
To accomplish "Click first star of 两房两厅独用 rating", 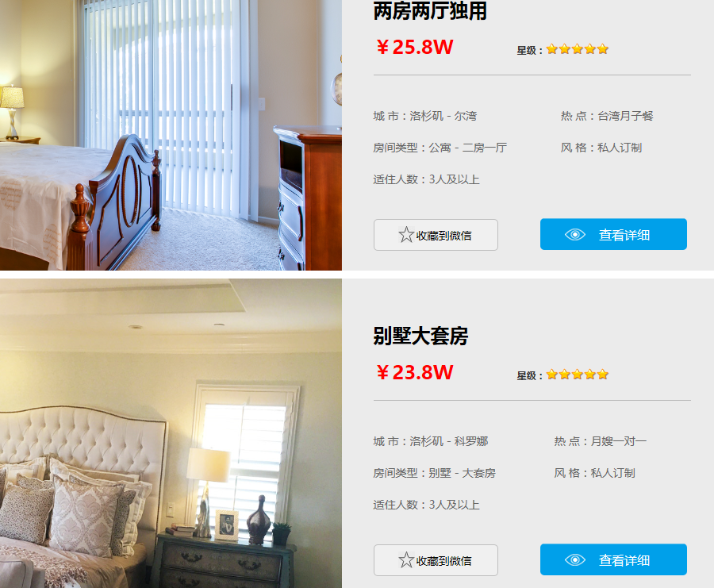I will pos(552,49).
